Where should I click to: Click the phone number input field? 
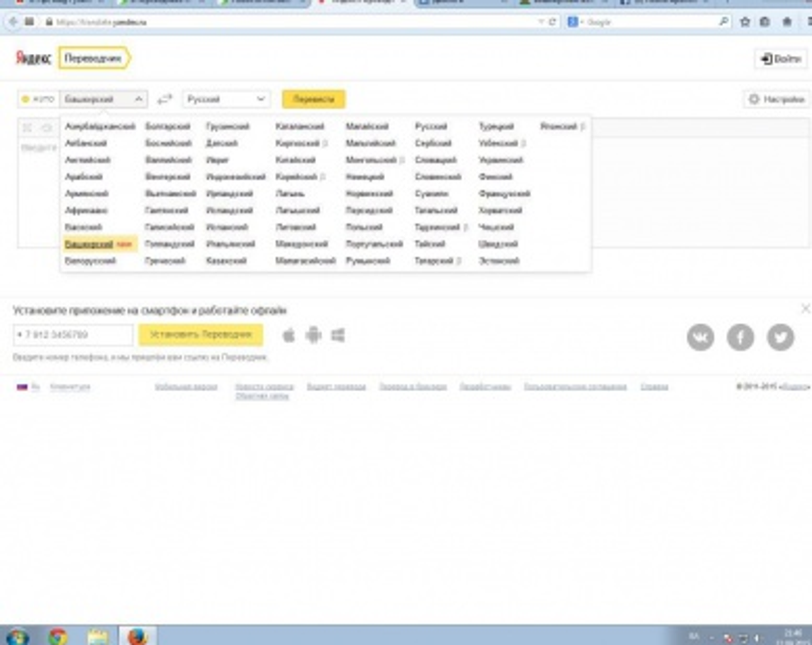[x=73, y=335]
